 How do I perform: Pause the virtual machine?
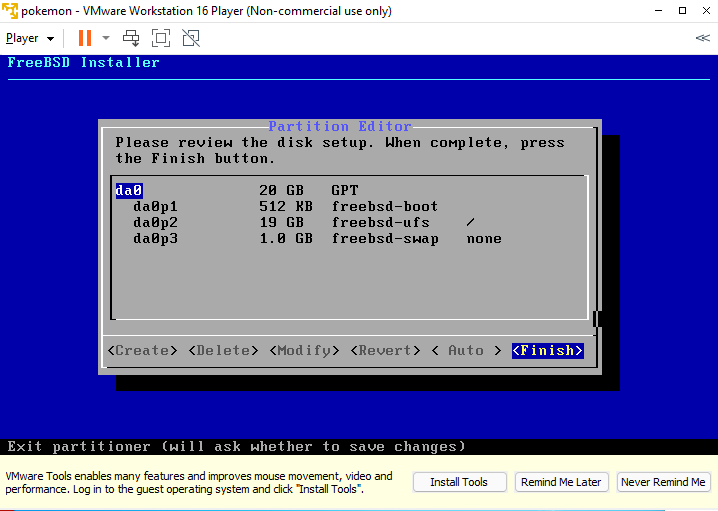(x=85, y=38)
